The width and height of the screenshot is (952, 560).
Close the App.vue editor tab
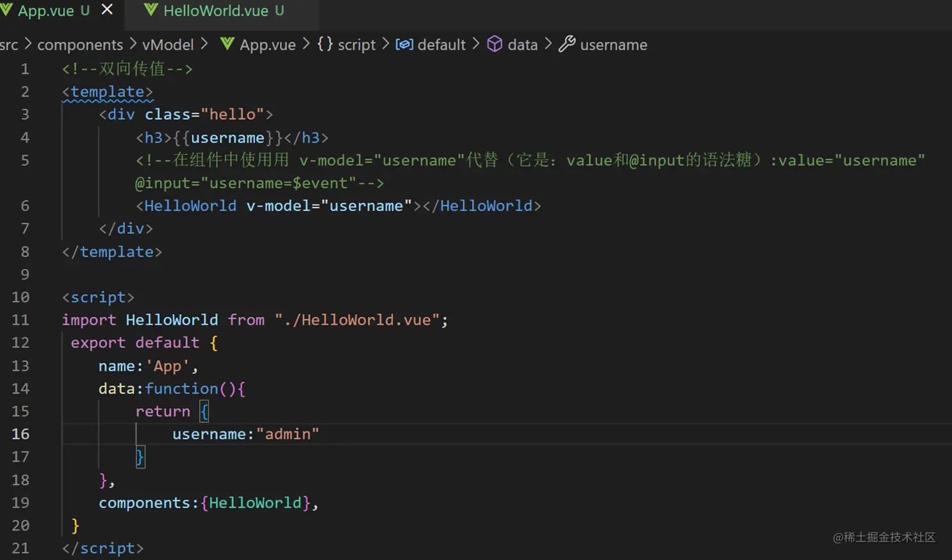(x=107, y=10)
